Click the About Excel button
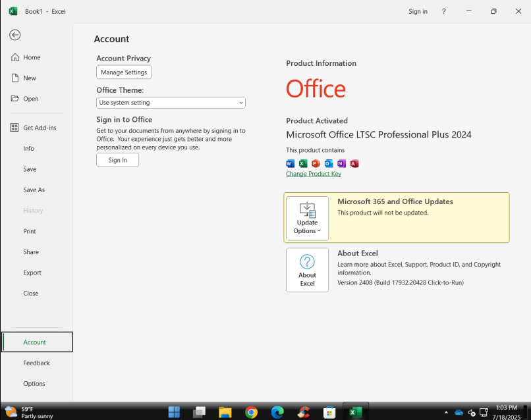The image size is (531, 420). pos(307,270)
